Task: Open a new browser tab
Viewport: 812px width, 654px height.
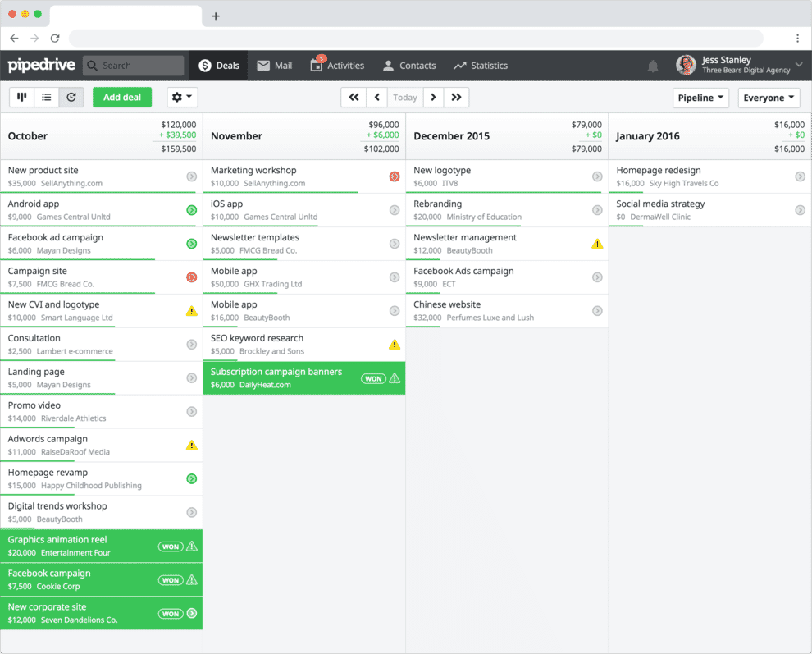Action: (216, 16)
